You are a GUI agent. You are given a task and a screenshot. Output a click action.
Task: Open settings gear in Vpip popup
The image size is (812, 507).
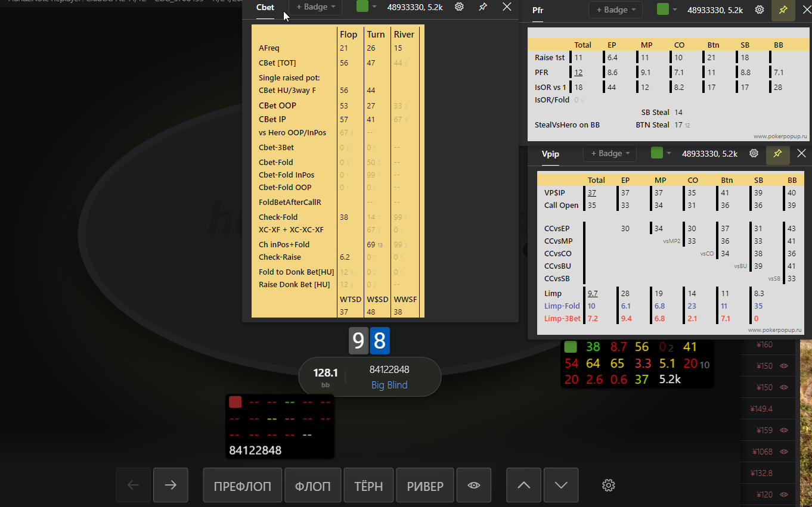pos(754,154)
